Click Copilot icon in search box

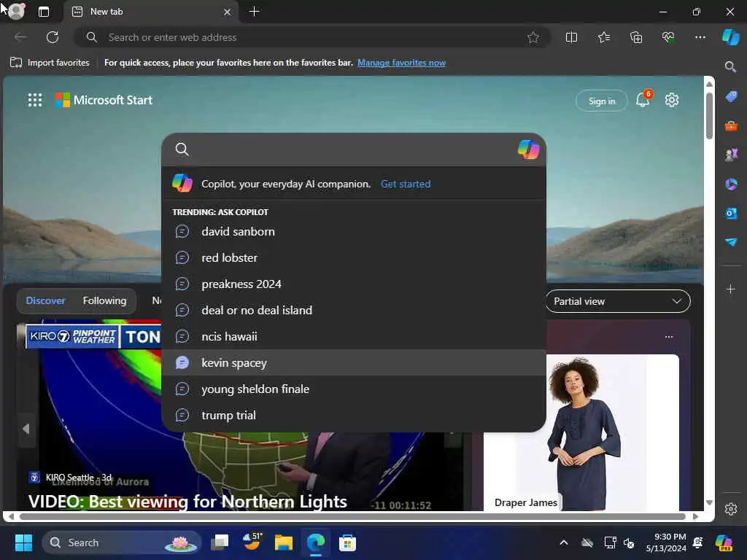click(528, 149)
